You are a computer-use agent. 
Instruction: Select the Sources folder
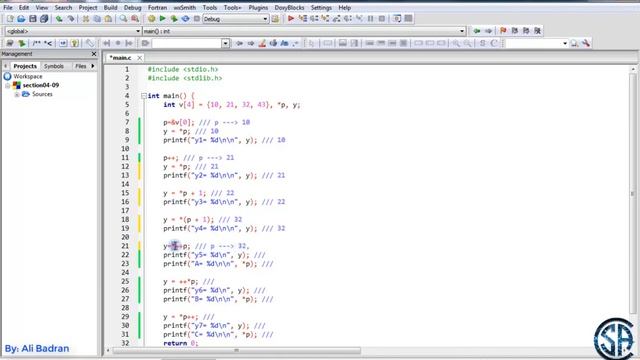[42, 94]
